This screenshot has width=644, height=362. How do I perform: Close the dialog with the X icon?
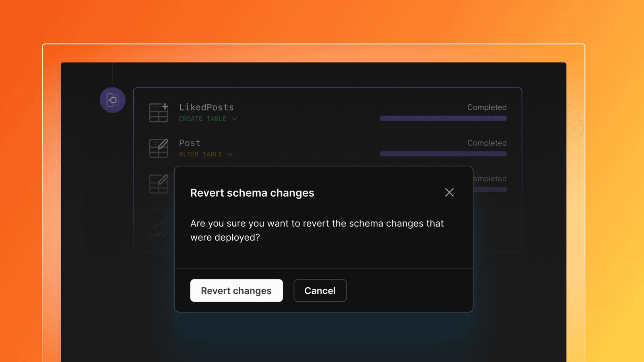(449, 192)
